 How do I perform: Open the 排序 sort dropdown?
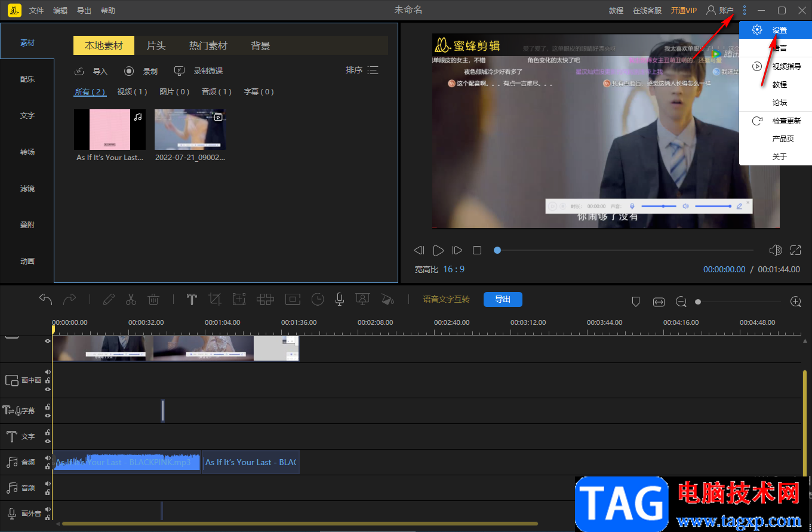point(362,70)
